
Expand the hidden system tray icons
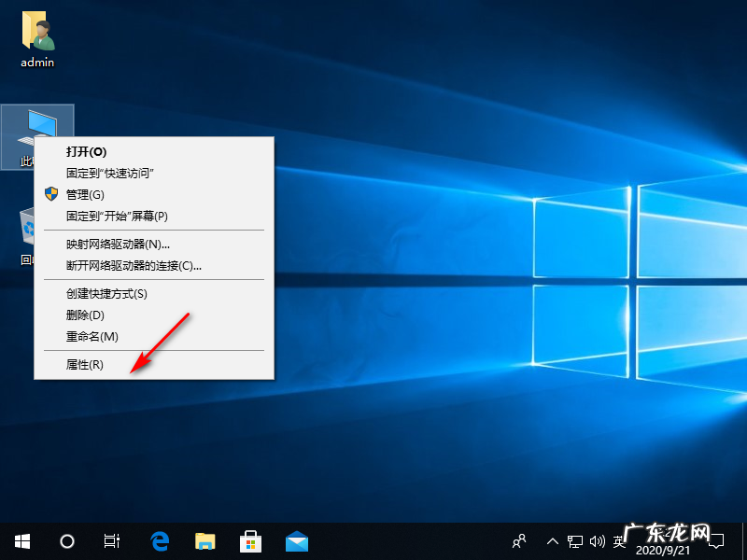tap(553, 540)
